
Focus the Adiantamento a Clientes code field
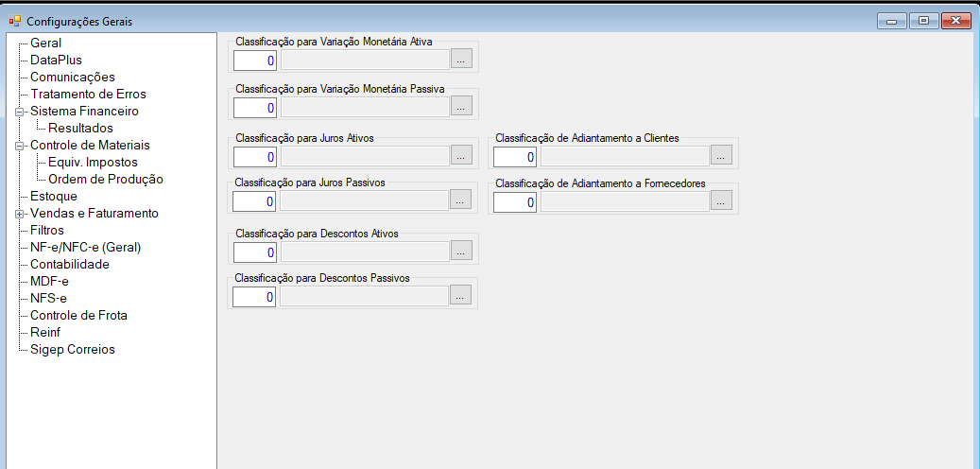515,157
